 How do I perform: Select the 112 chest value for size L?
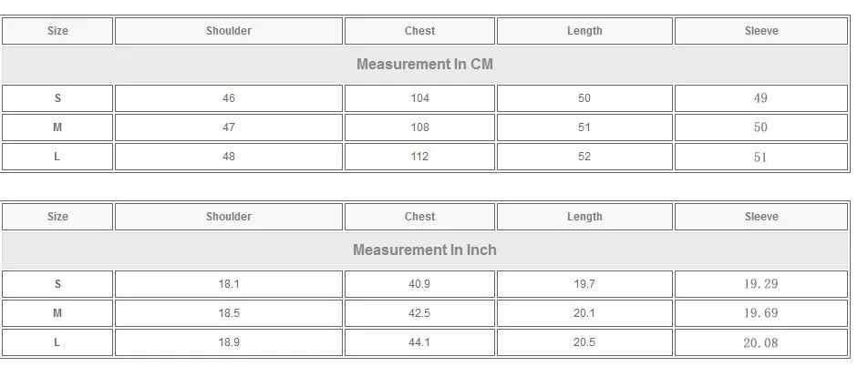pyautogui.click(x=419, y=157)
